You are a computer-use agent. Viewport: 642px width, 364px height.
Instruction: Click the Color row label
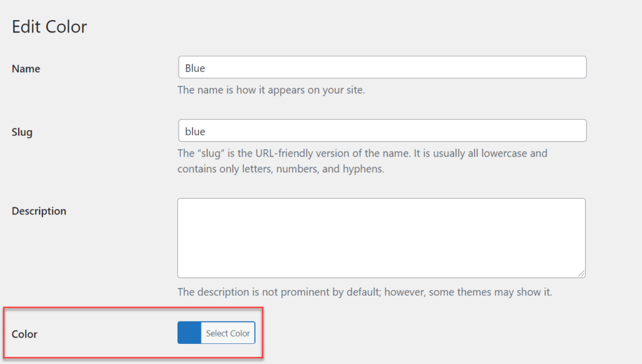(x=24, y=334)
